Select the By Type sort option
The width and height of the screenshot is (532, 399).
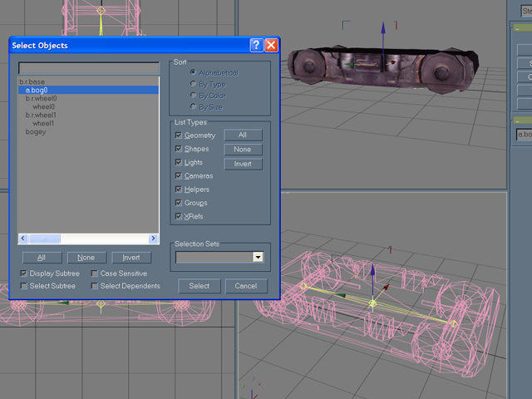(x=193, y=84)
